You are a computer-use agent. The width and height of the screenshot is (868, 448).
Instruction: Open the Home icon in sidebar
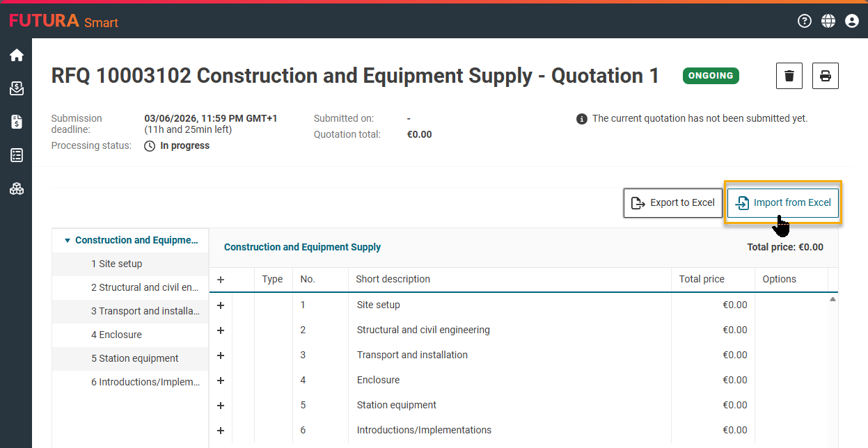click(16, 56)
